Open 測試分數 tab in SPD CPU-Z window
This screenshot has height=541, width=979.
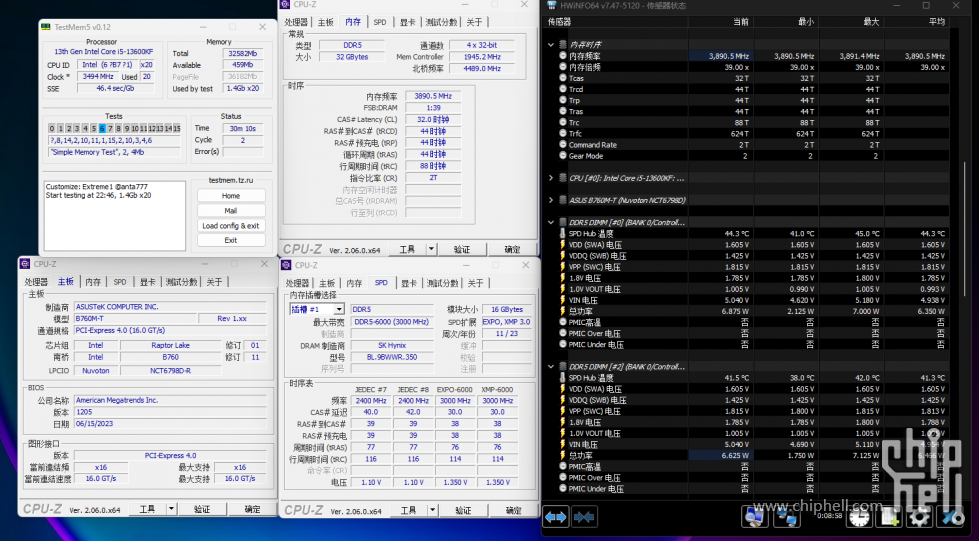tap(442, 283)
